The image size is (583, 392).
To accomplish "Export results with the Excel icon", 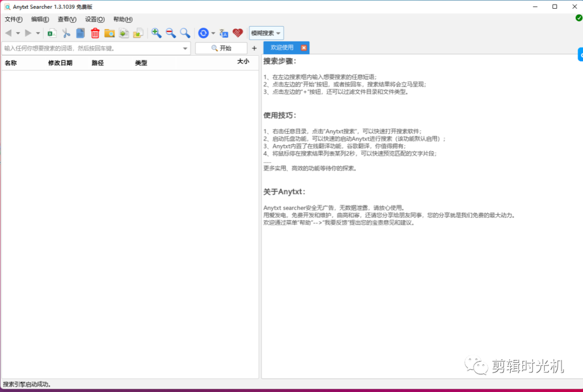I will [x=52, y=33].
